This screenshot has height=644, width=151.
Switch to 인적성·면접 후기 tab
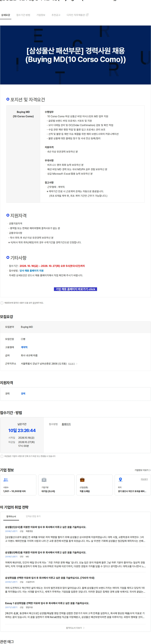(x=33, y=516)
